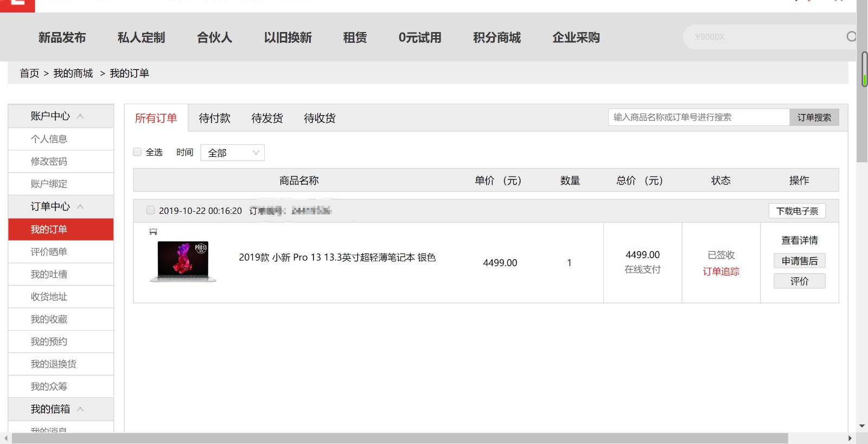Open 我的预约 in the sidebar
This screenshot has width=868, height=444.
click(61, 341)
